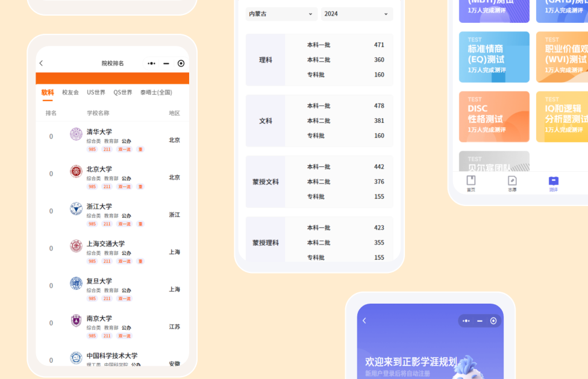
Task: Click circle close icon on purple welcome screen
Action: [493, 321]
